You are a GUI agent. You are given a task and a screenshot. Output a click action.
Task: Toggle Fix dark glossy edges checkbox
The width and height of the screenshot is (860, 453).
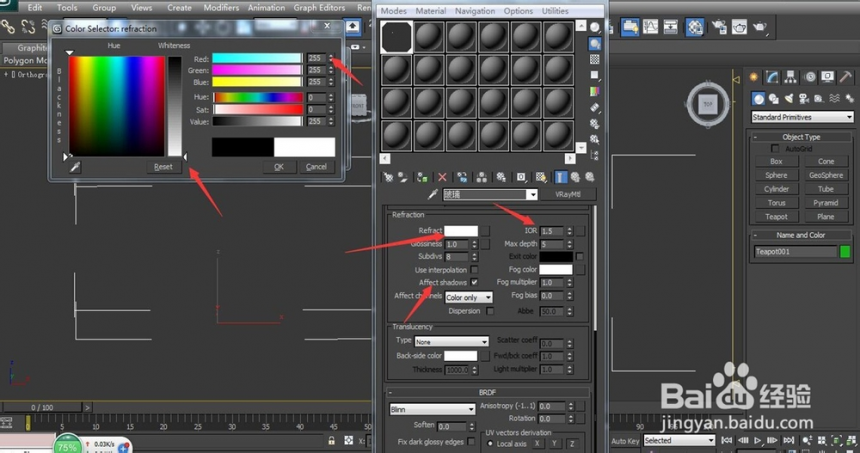(x=472, y=441)
